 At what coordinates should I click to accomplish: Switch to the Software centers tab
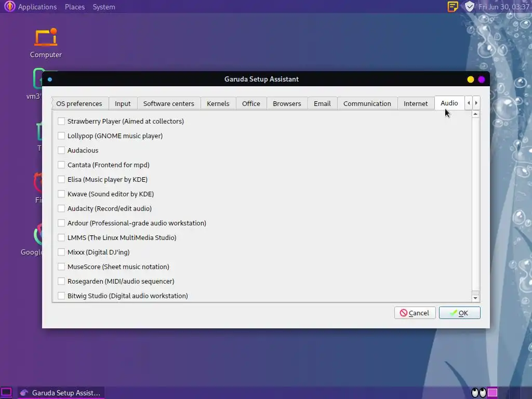coord(169,103)
